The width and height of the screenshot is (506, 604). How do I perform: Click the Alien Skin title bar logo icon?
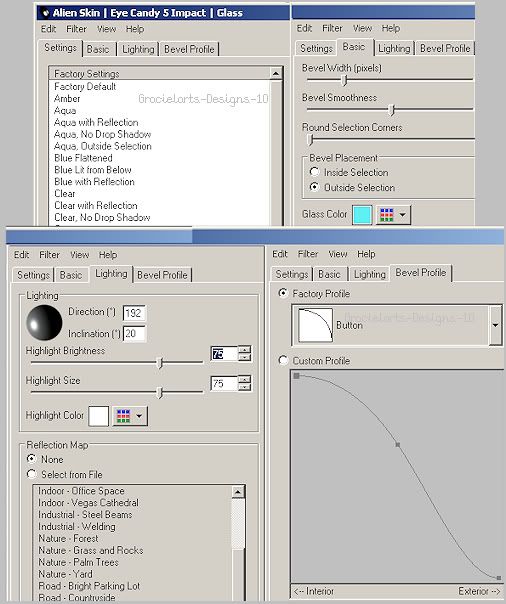tap(45, 13)
